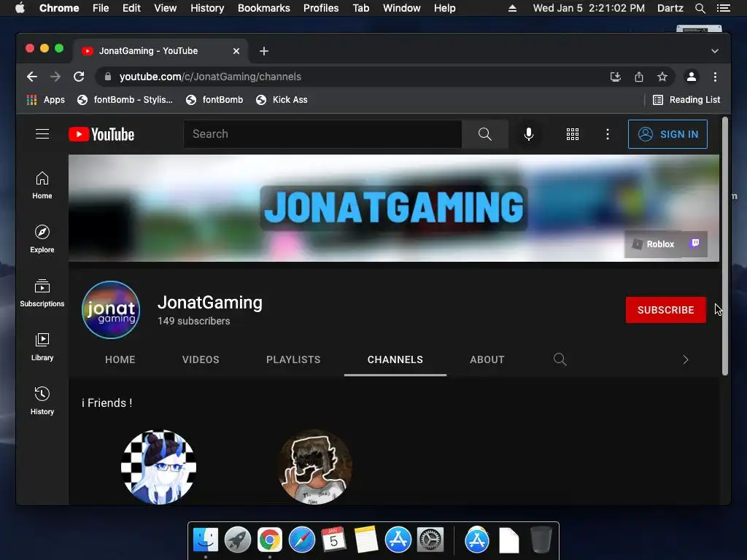Open the File menu

click(x=101, y=8)
